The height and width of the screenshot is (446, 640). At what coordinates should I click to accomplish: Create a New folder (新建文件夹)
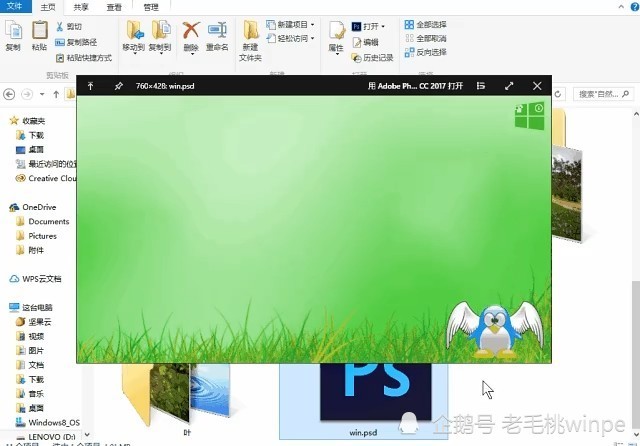point(250,41)
